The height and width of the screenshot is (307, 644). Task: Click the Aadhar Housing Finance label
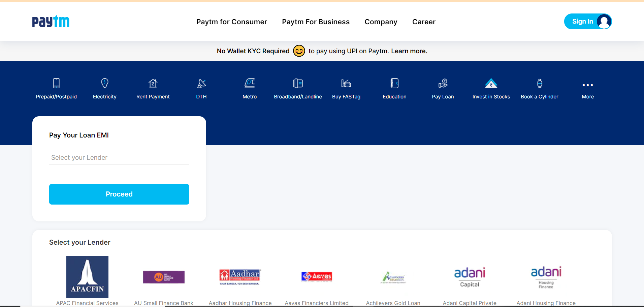[240, 303]
